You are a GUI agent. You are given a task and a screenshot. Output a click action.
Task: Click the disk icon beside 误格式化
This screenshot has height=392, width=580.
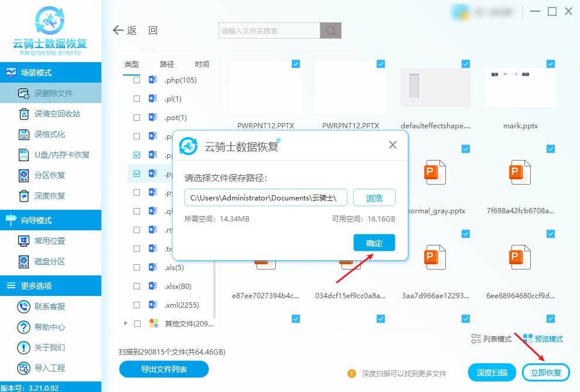pyautogui.click(x=23, y=135)
